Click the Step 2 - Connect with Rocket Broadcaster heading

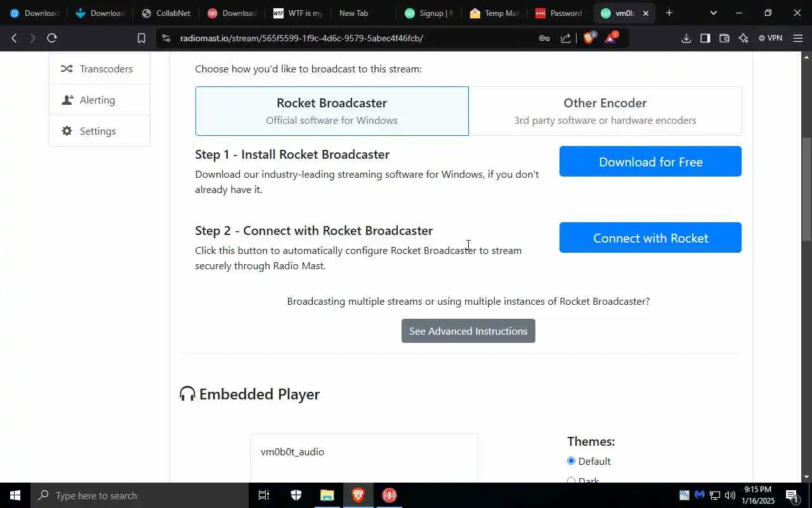pyautogui.click(x=314, y=231)
